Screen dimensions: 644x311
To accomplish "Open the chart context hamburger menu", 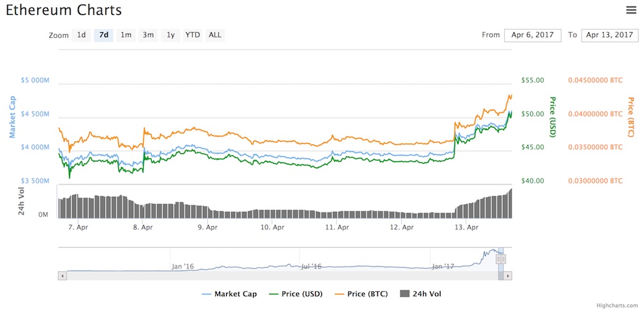I will pos(631,11).
